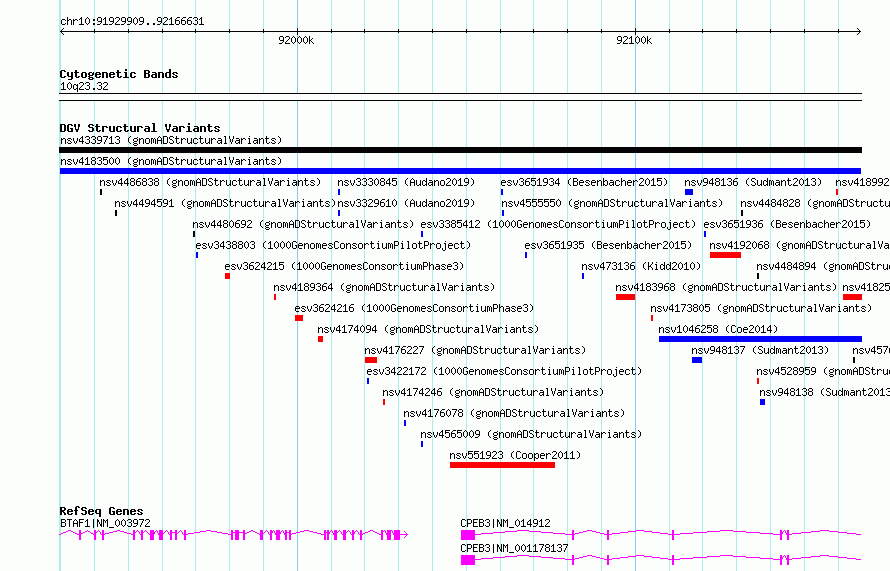The image size is (890, 571).
Task: Click the 10q23.32 band label
Action: click(84, 86)
